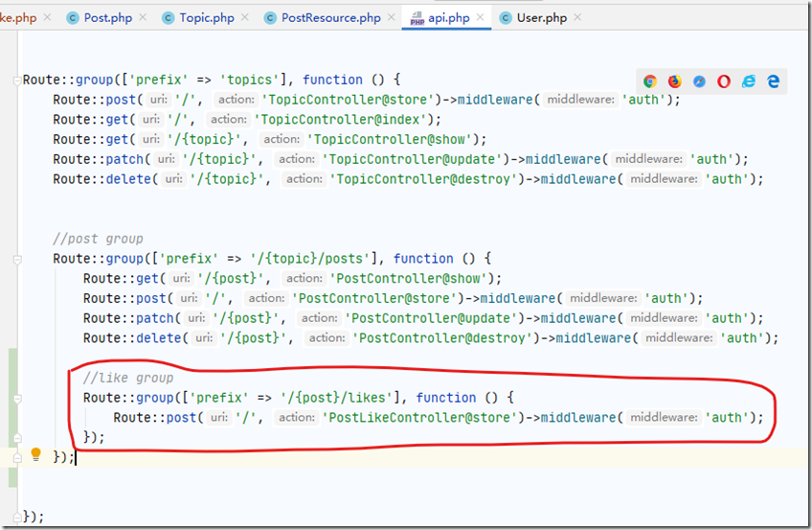The width and height of the screenshot is (812, 530).
Task: Click 'PostLikeController@store' string
Action: [419, 418]
